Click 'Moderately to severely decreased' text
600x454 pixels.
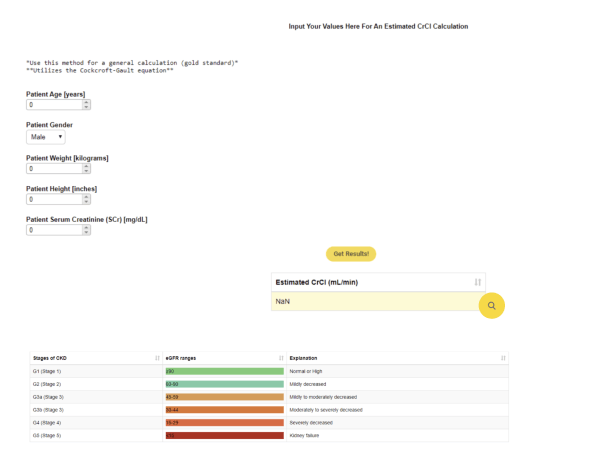[x=326, y=410]
